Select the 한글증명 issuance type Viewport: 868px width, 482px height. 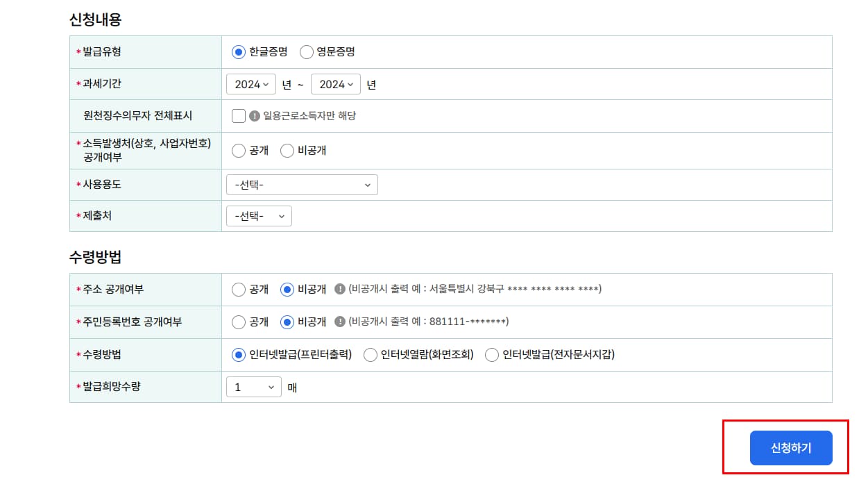[238, 52]
